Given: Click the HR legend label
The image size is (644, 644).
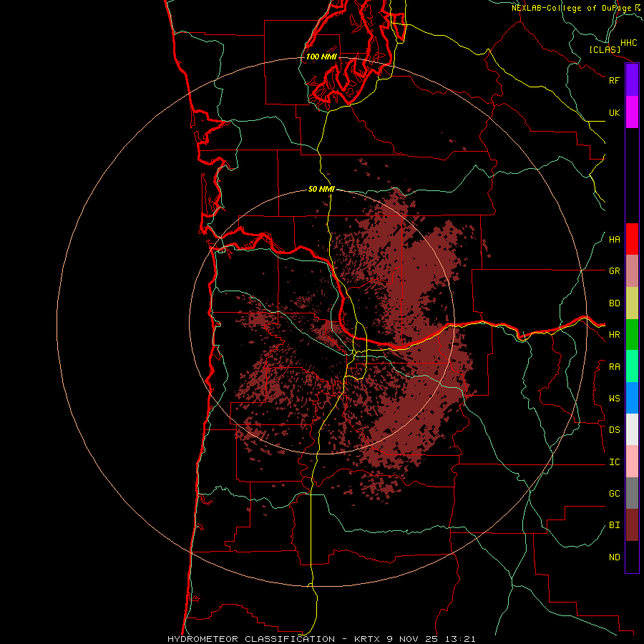Looking at the screenshot, I should click(614, 335).
